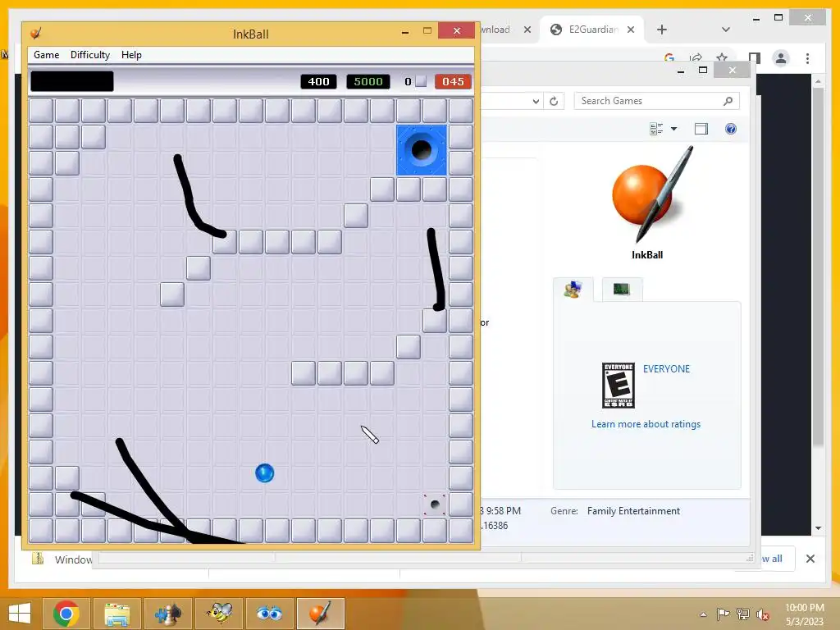This screenshot has height=630, width=840.
Task: Click the small gray hole near the corner
Action: 435,504
